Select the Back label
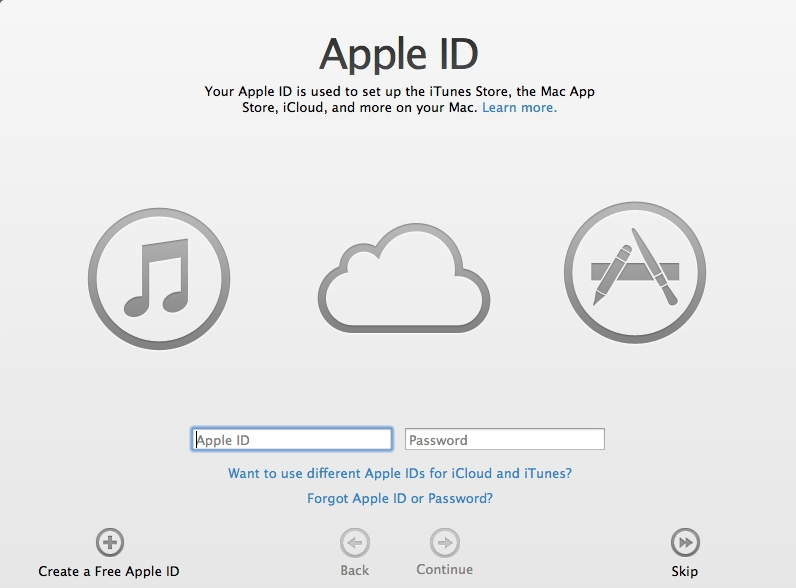The image size is (796, 588). (x=355, y=570)
